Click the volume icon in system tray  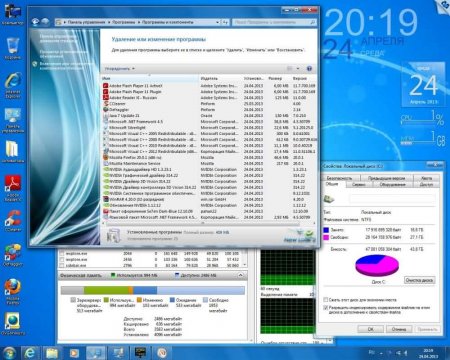[406, 353]
